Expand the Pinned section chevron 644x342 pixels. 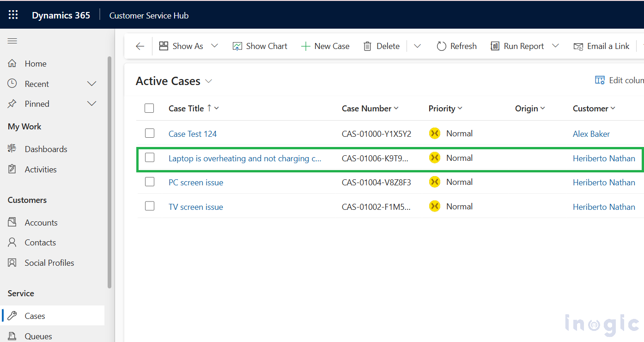tap(92, 104)
